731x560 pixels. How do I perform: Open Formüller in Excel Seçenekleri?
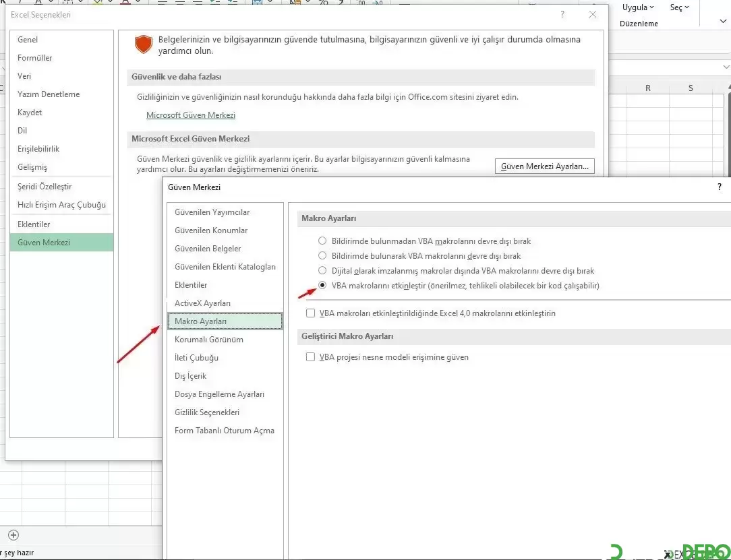pos(61,58)
